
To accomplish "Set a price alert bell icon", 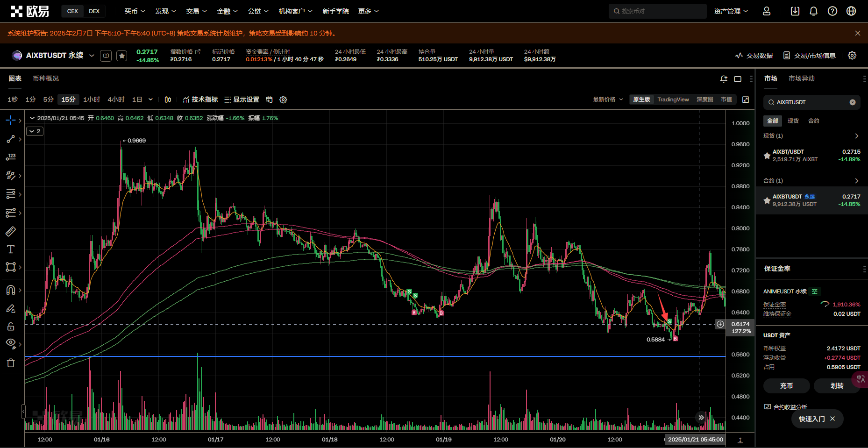I will coord(724,79).
